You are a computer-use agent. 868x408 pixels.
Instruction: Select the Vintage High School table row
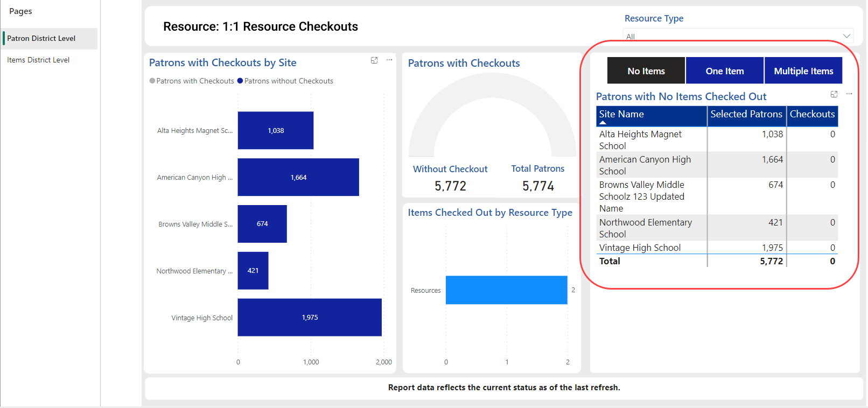pyautogui.click(x=640, y=248)
